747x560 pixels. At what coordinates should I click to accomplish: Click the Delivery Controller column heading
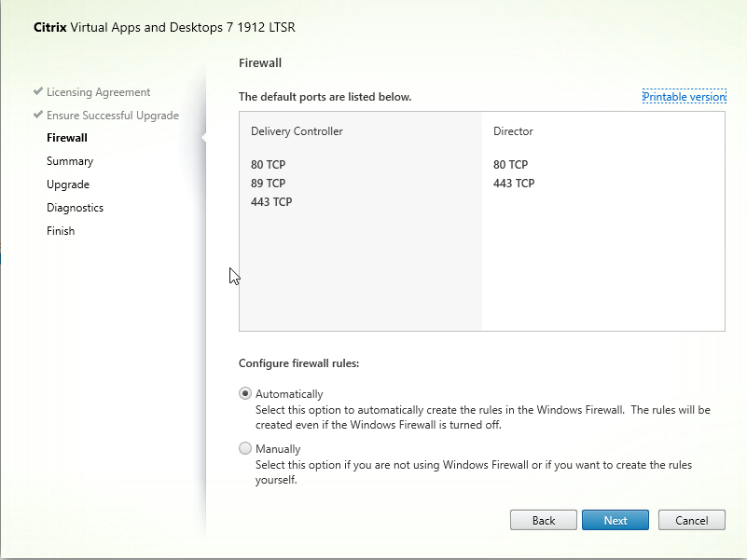pos(297,131)
